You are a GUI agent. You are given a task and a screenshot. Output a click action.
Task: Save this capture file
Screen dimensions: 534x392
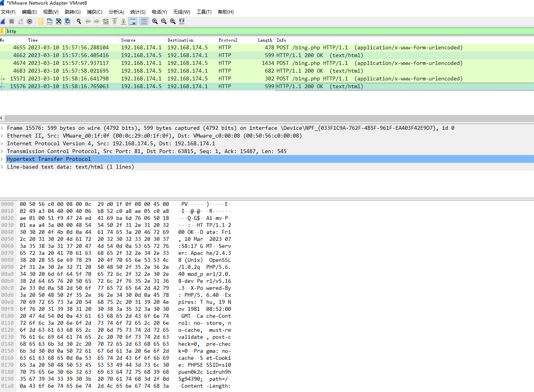pos(50,21)
